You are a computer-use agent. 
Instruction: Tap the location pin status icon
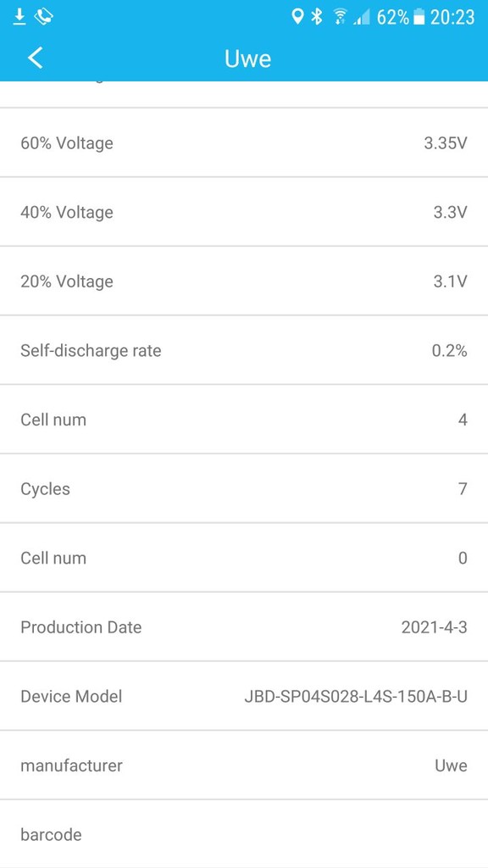[297, 17]
